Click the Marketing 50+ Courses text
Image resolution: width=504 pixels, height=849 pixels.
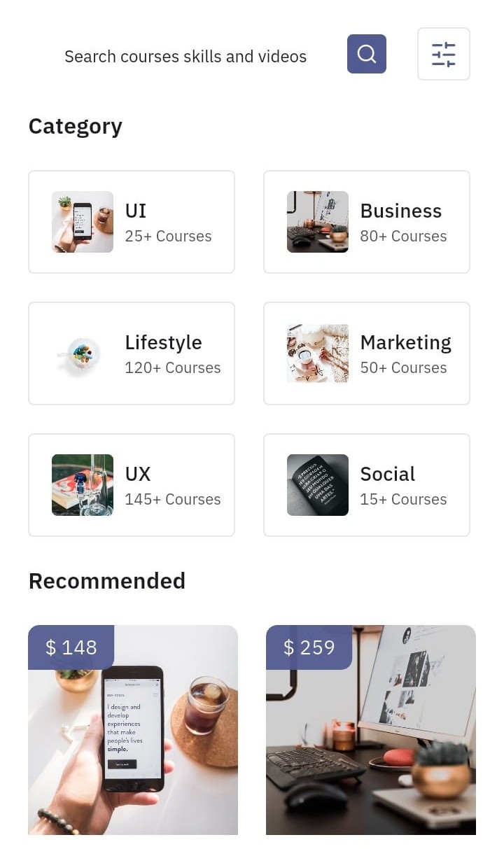click(403, 367)
